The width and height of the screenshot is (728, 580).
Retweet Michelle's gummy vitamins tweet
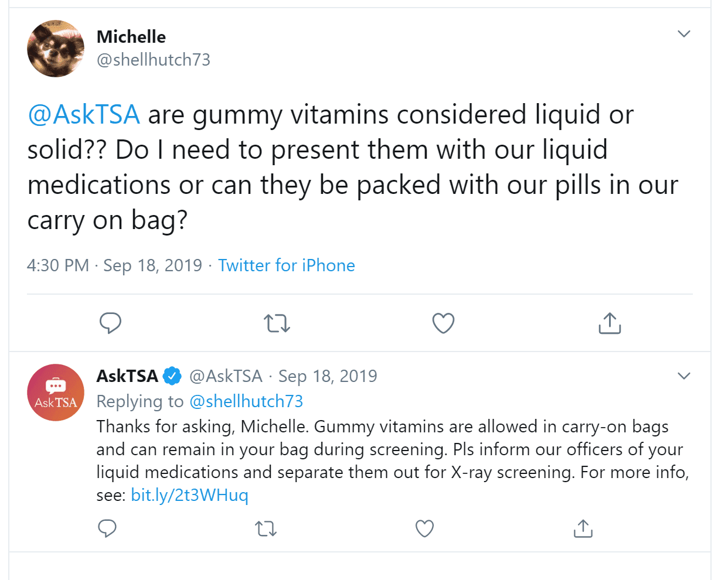[277, 323]
